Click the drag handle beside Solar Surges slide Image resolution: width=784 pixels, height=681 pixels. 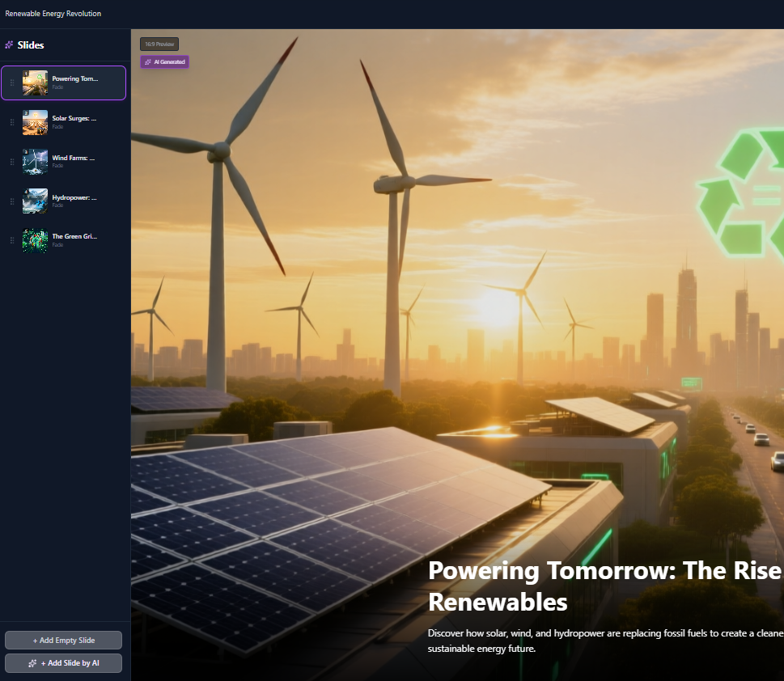point(12,122)
